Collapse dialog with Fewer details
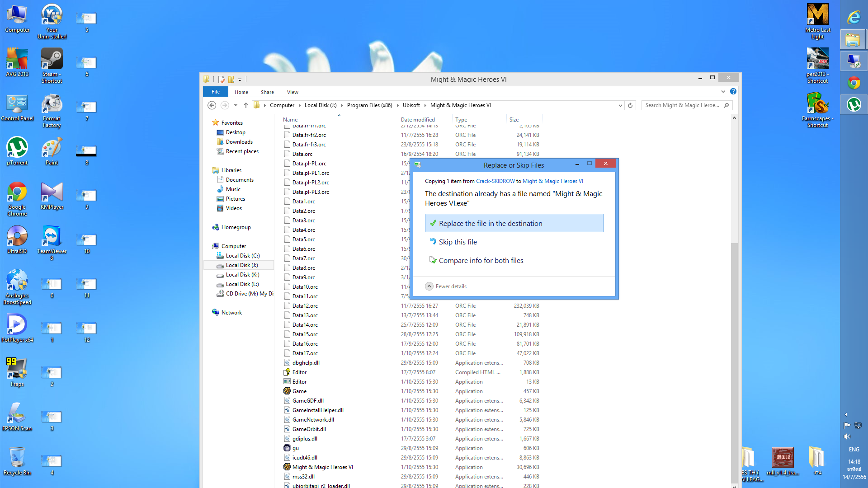Screen dimensions: 868x488 coord(446,286)
